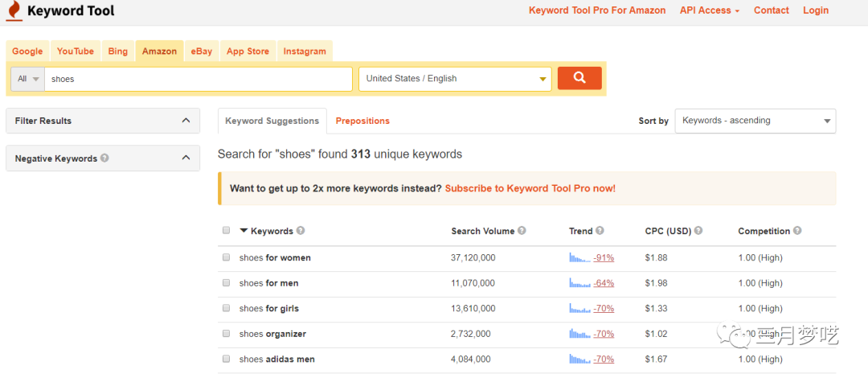Screen dimensions: 868x374
Task: Click trend chart for shoes for men
Action: (x=579, y=283)
